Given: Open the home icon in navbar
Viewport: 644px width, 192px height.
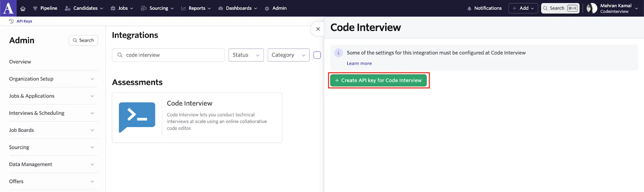Looking at the screenshot, I should coord(23,8).
